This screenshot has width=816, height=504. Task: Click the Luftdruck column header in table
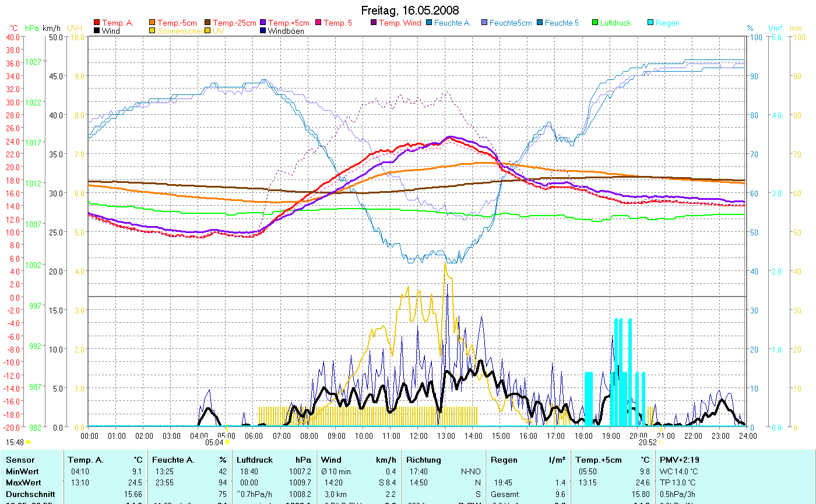click(254, 460)
